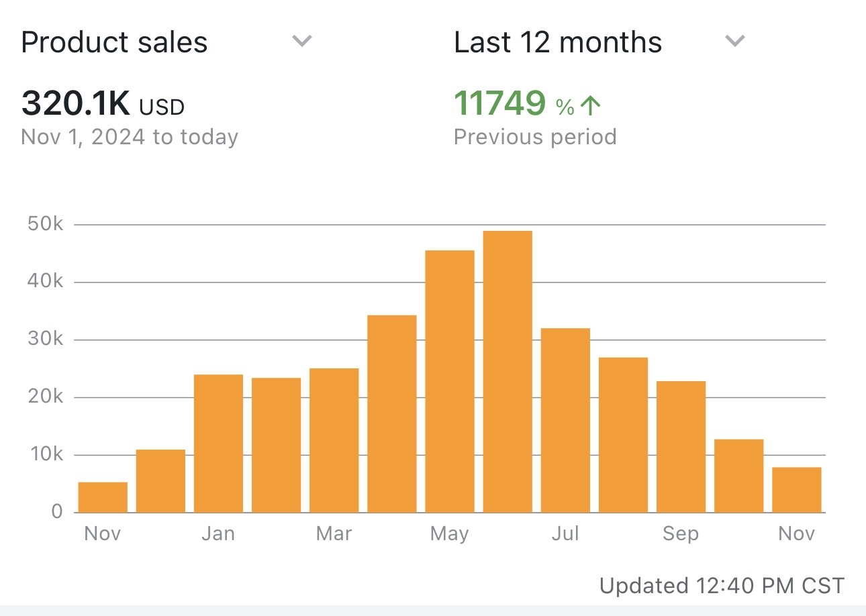Click the 50k y-axis label

tap(46, 224)
